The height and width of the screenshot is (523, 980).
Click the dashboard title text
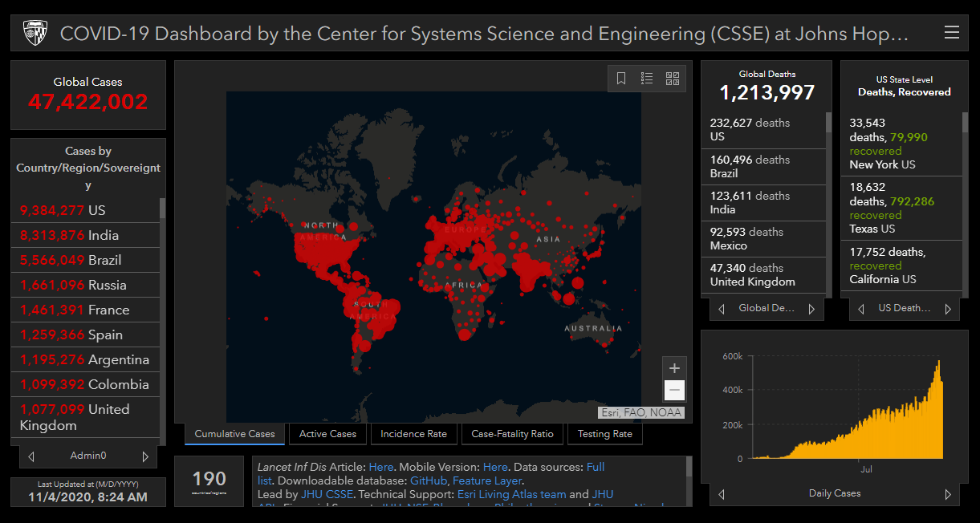pos(485,34)
